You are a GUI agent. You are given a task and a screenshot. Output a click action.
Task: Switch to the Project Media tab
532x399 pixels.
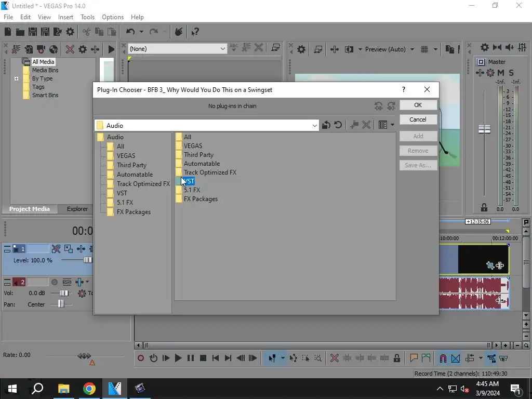(30, 209)
